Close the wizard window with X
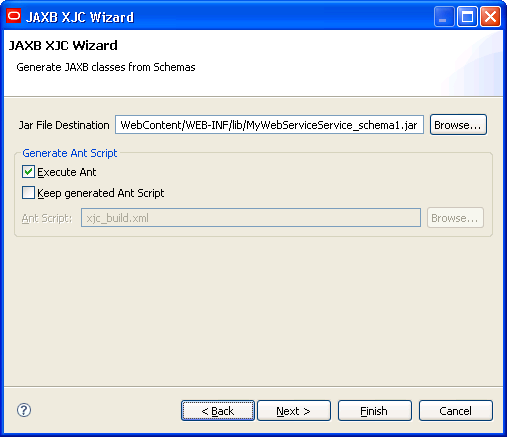Image resolution: width=507 pixels, height=437 pixels. (x=490, y=16)
